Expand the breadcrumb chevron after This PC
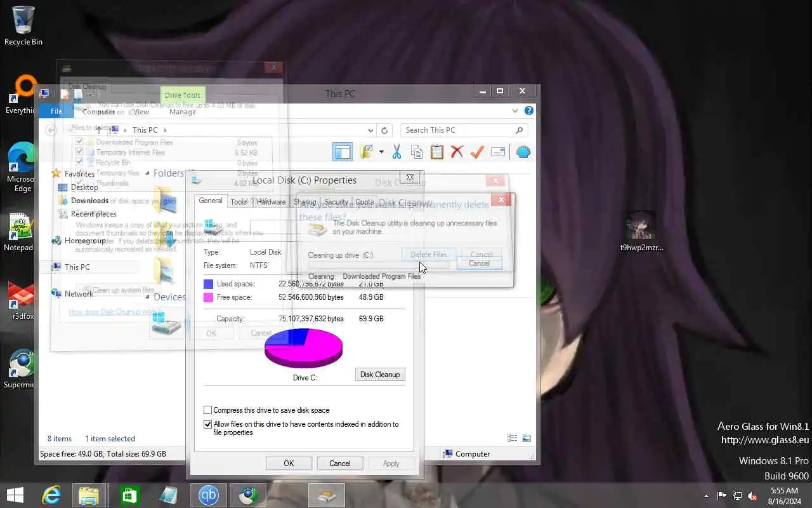Screen dimensions: 812x508 point(166,130)
